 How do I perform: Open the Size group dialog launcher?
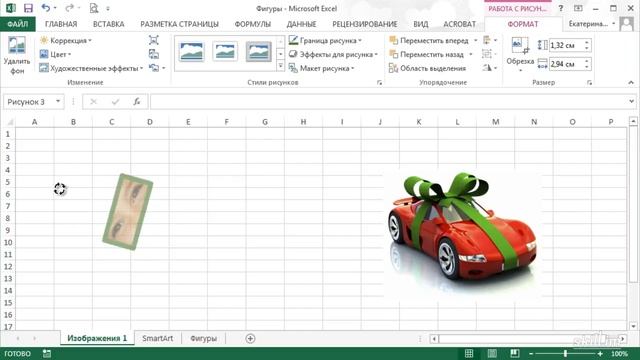coord(589,82)
